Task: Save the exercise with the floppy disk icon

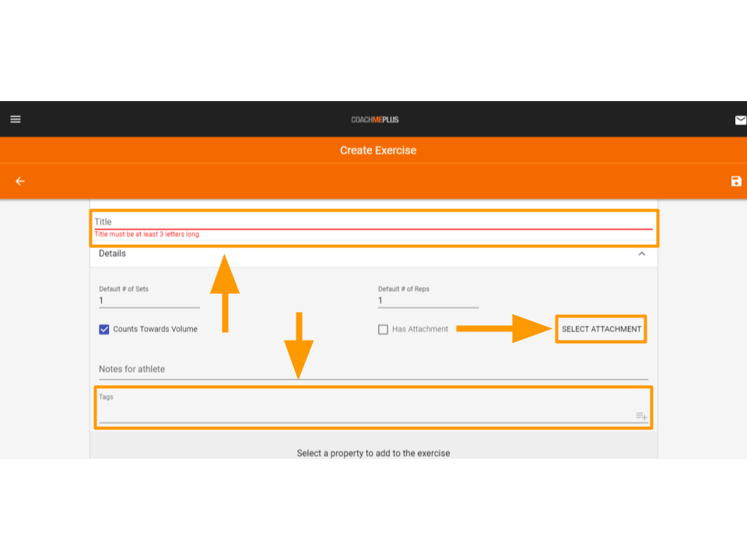Action: click(x=735, y=181)
